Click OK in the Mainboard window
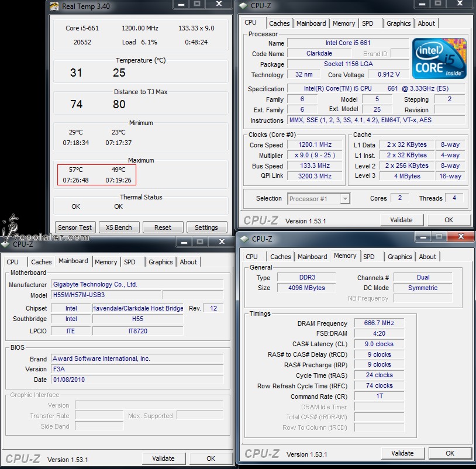The width and height of the screenshot is (476, 469). click(x=211, y=458)
